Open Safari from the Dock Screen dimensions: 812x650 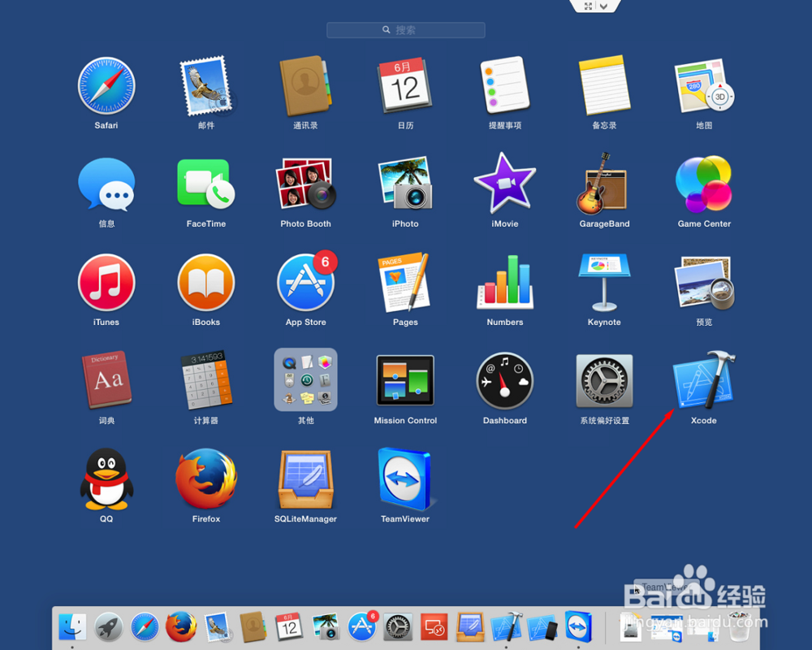click(x=145, y=626)
